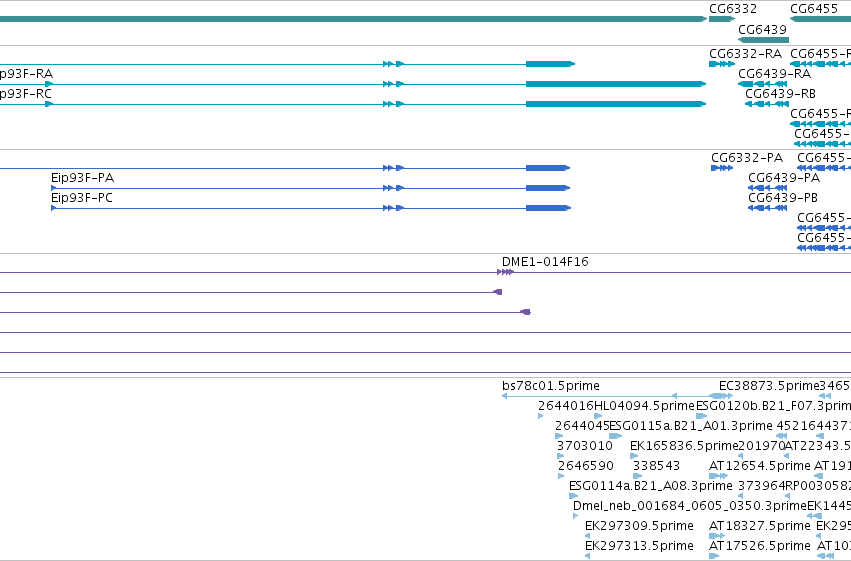This screenshot has width=851, height=561.
Task: Click the CG6332 gene label
Action: 733,9
